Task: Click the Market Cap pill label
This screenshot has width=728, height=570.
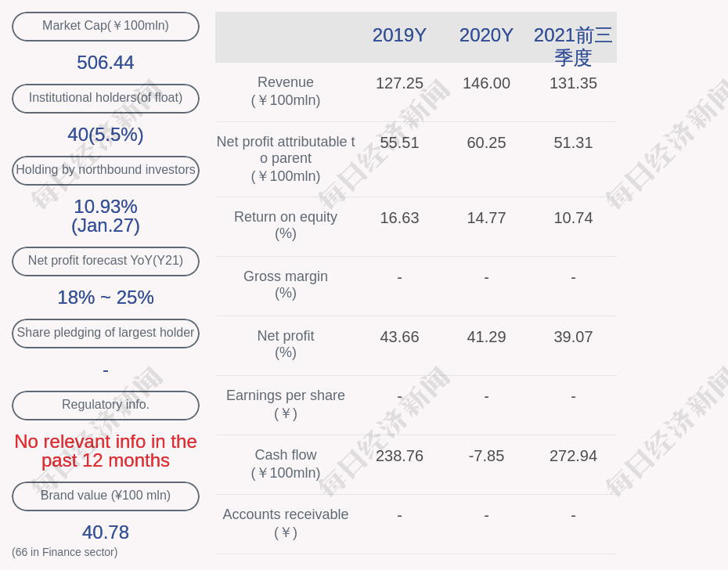Action: [x=106, y=27]
